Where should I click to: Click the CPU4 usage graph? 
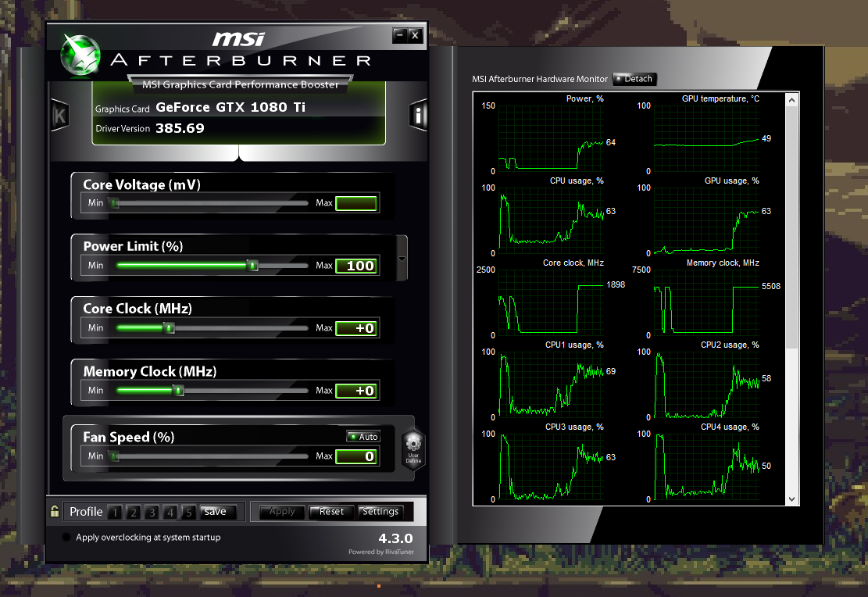click(706, 466)
